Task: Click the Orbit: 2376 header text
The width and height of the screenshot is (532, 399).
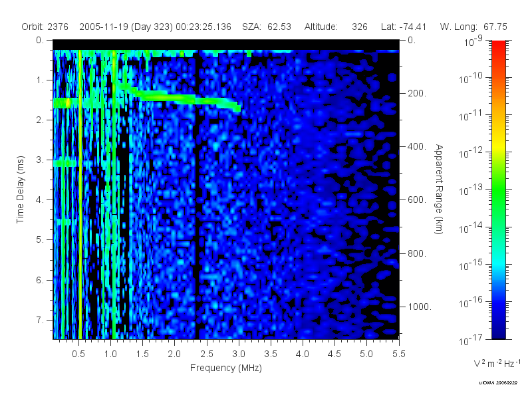Action: (45, 27)
